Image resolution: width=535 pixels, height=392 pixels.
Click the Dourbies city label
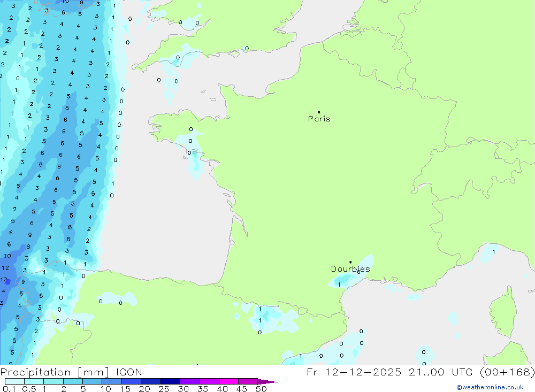[x=350, y=269]
